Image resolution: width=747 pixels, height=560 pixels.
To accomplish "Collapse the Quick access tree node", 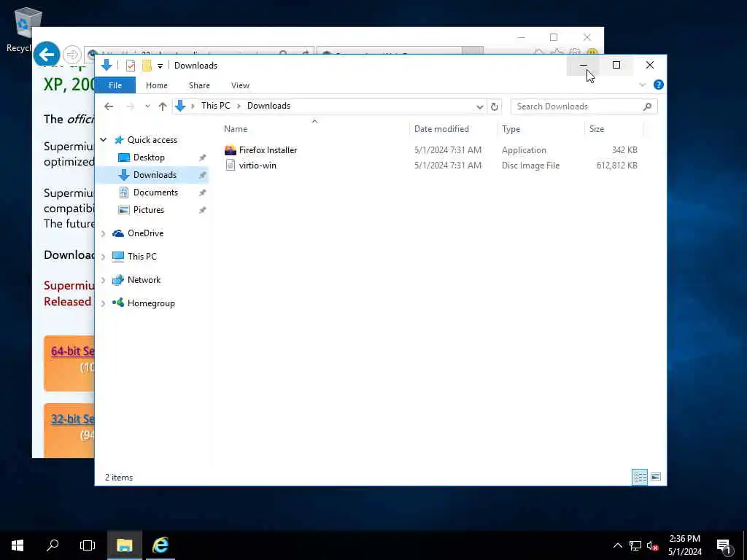I will [x=104, y=139].
